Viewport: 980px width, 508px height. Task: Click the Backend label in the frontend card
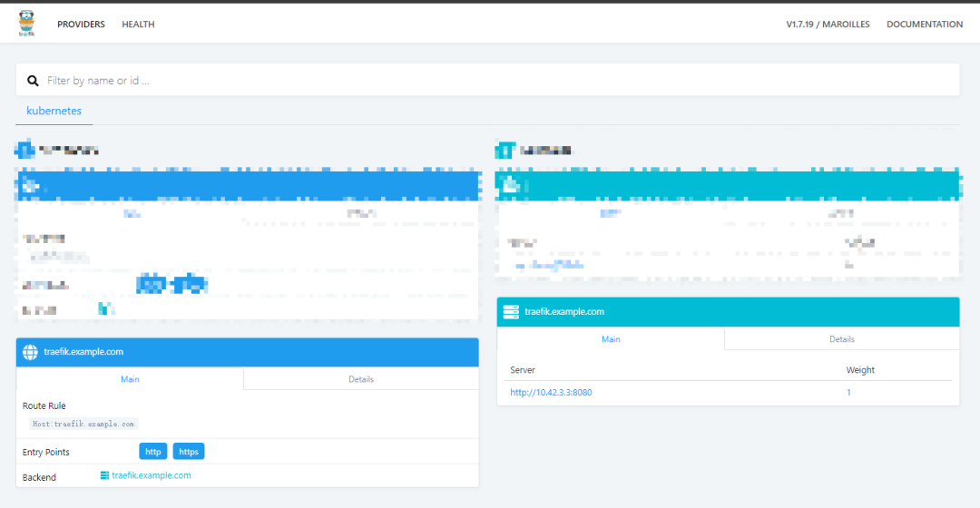click(39, 477)
